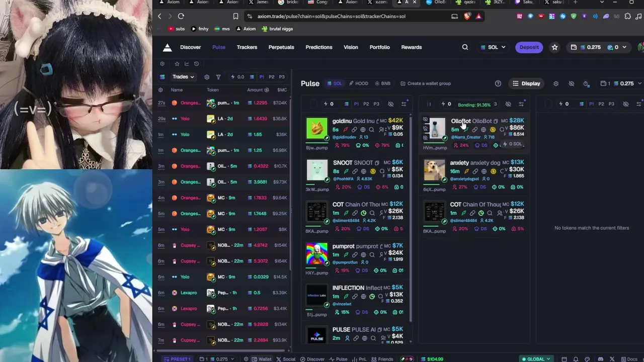Open the Trades panel settings gear
The height and width of the screenshot is (362, 644).
(x=207, y=77)
